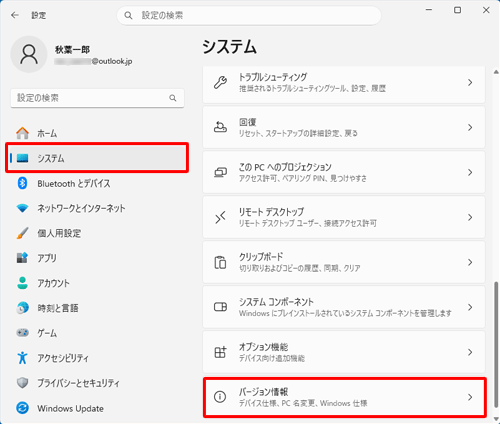The width and height of the screenshot is (500, 424).
Task: Click chevron on バージョン情報 row
Action: pyautogui.click(x=470, y=397)
